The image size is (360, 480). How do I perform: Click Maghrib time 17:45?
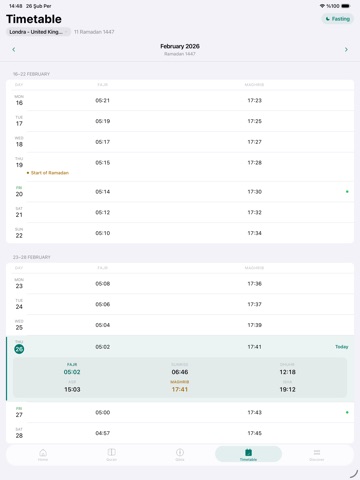255,433
